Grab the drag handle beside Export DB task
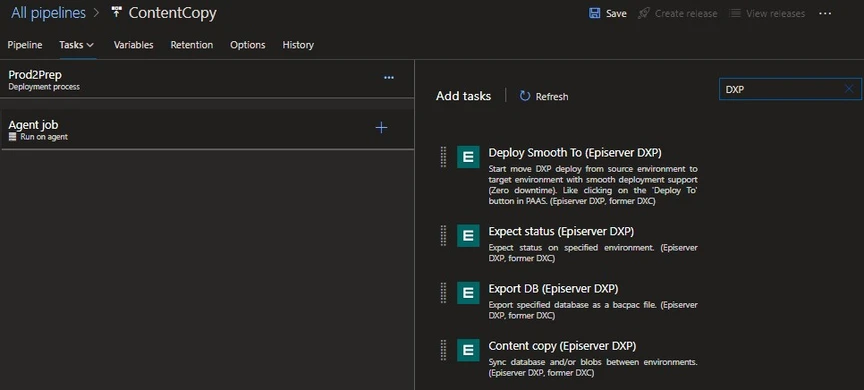The image size is (864, 390). point(444,292)
